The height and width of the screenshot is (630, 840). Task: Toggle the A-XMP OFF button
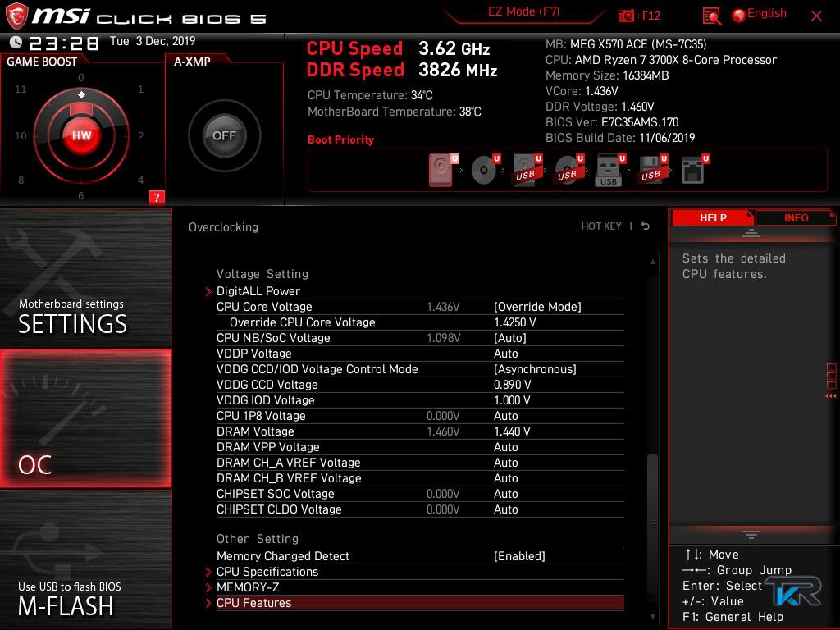pos(224,135)
